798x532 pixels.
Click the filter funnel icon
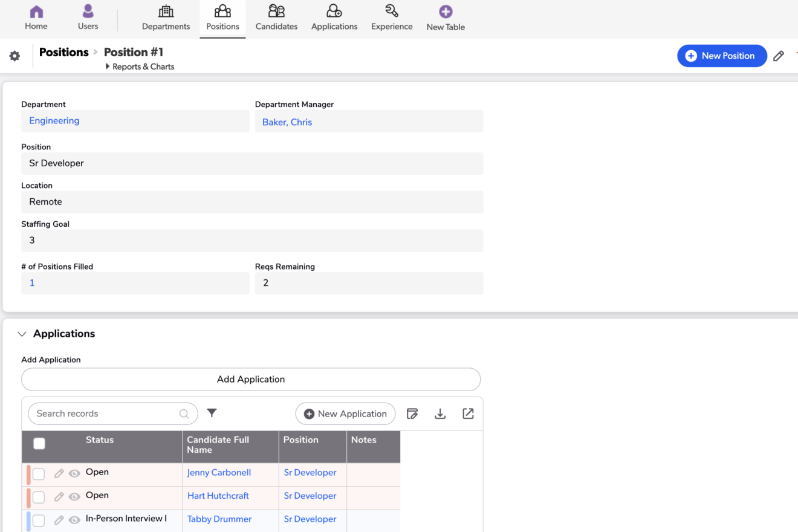coord(212,413)
